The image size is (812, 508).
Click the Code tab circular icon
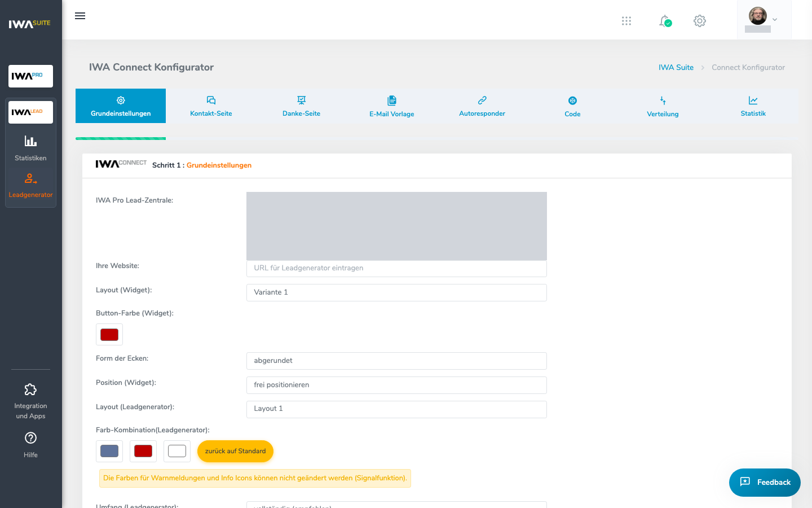572,100
